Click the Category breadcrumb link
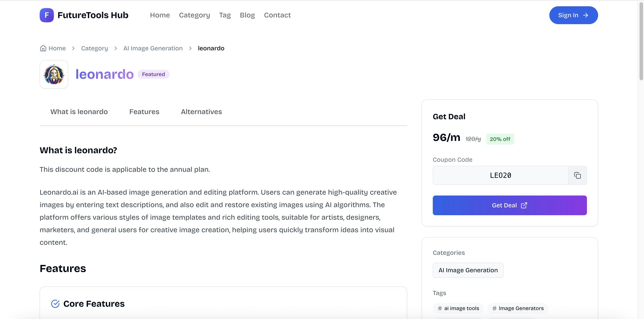Image resolution: width=644 pixels, height=319 pixels. (x=94, y=48)
